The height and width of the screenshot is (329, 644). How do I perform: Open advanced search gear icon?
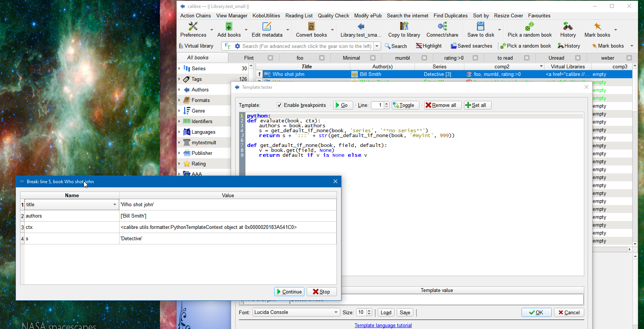coord(237,46)
